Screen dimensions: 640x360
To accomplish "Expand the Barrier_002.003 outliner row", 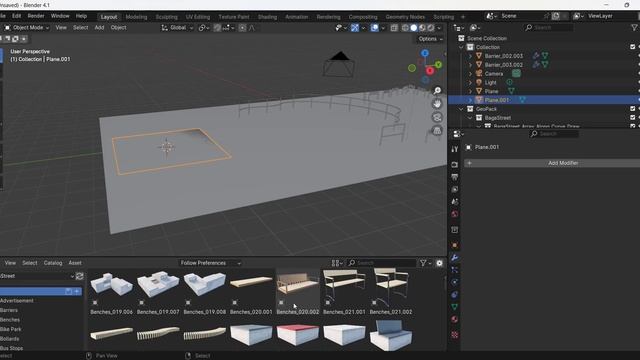I will [x=470, y=56].
